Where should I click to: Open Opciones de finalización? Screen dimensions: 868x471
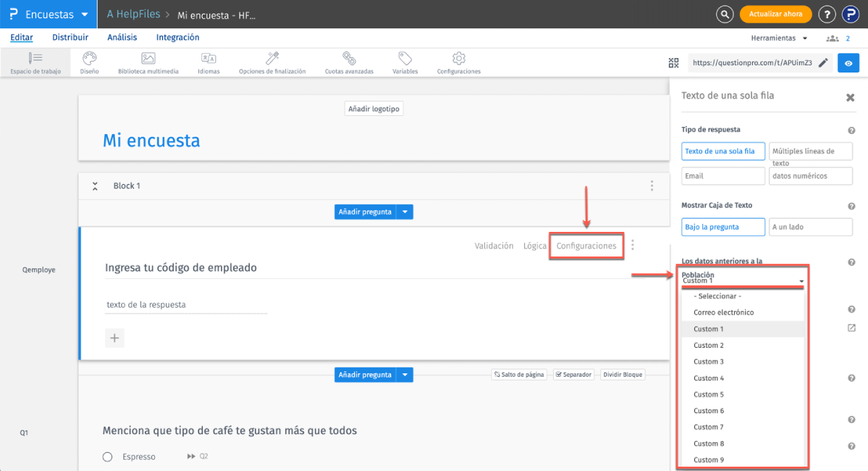pos(272,62)
